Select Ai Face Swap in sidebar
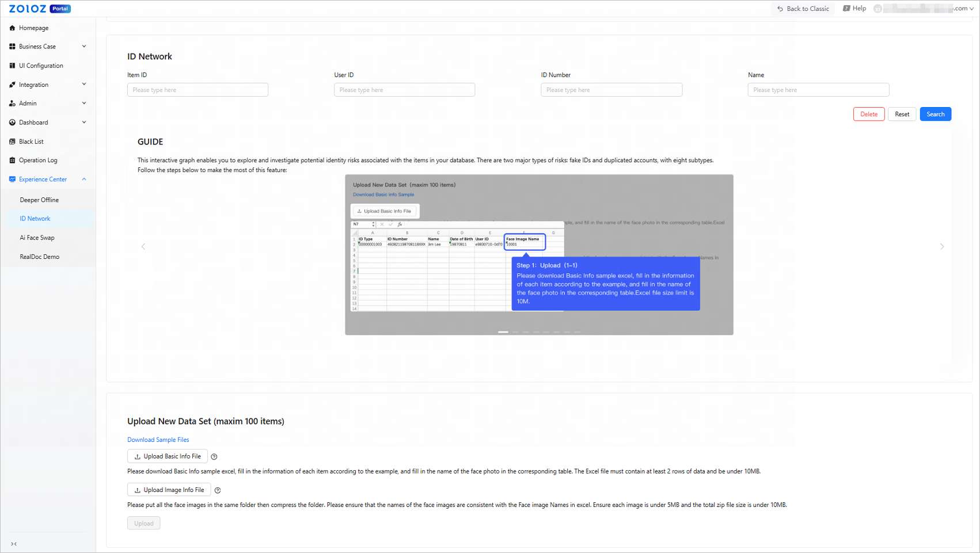Viewport: 980px width, 553px height. [37, 238]
